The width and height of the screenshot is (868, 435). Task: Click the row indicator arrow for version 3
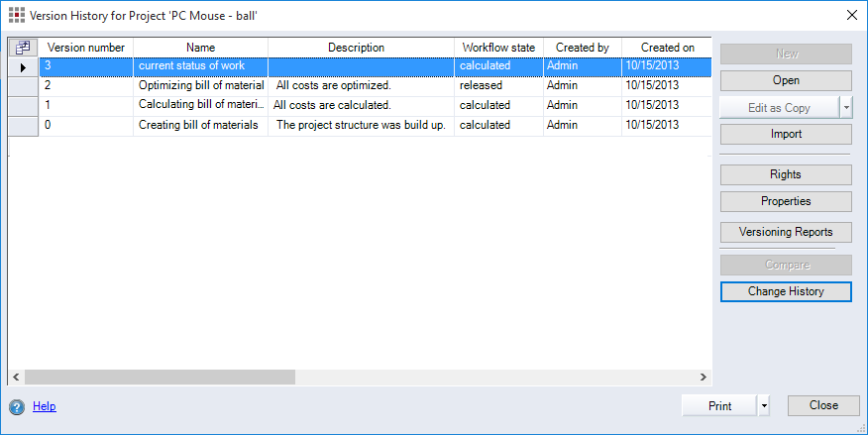pos(23,66)
